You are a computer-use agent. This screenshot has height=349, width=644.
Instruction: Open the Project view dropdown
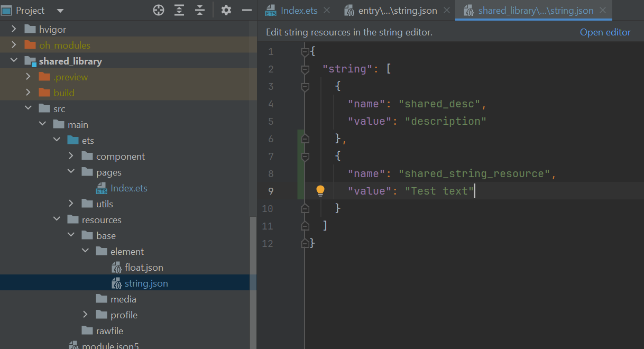click(x=60, y=11)
